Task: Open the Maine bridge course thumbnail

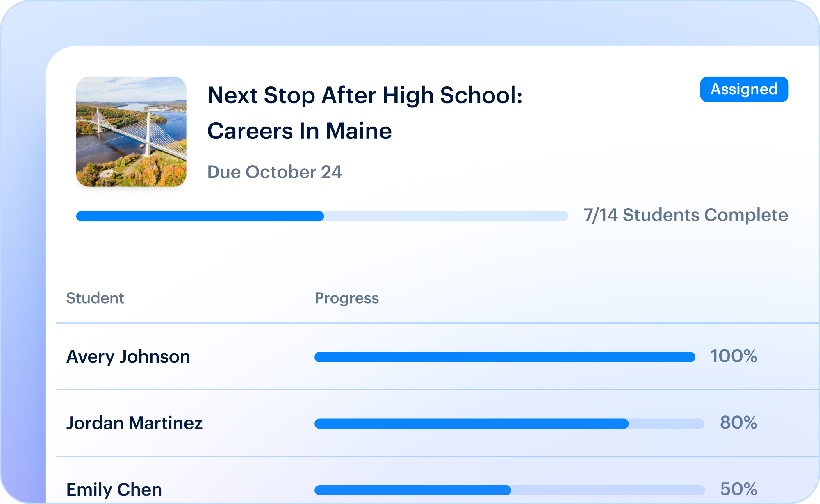Action: point(131,132)
